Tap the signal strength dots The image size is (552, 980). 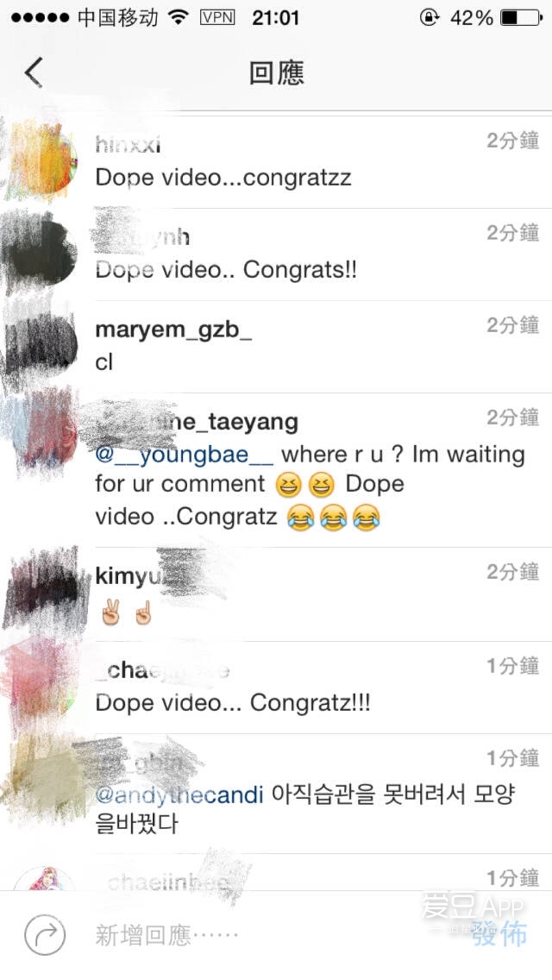40,17
